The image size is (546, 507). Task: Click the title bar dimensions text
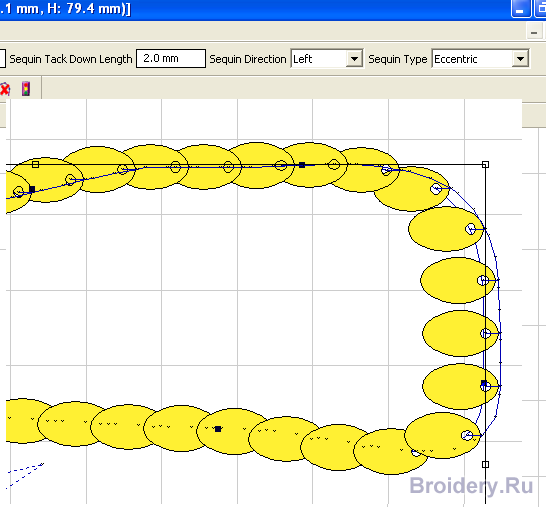pos(65,8)
